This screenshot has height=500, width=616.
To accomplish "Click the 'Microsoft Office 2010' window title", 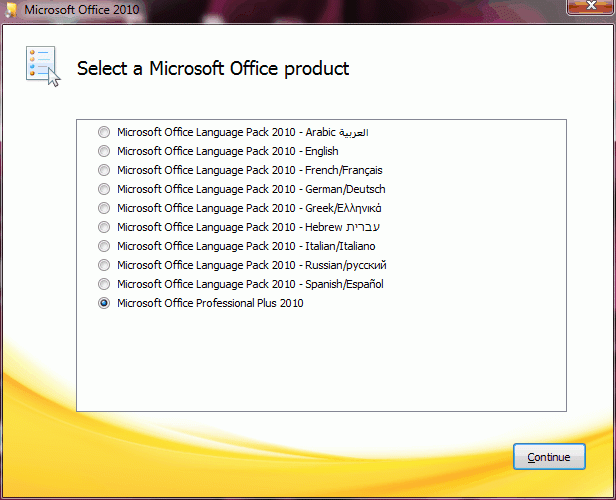I will point(82,9).
